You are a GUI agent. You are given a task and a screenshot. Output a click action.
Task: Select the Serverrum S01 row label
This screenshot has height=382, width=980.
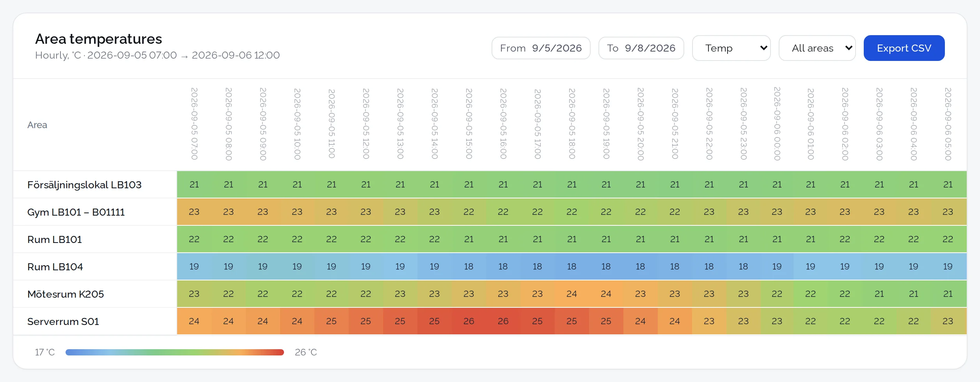click(x=63, y=321)
